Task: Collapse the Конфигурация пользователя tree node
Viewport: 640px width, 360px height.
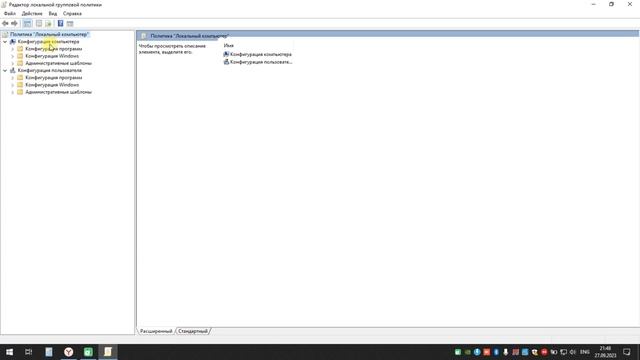Action: point(5,71)
